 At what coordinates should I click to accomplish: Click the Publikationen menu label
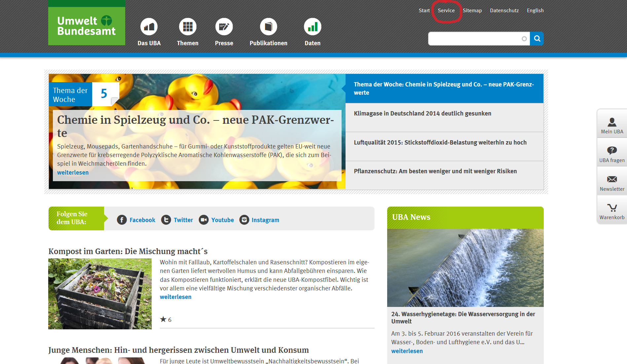[x=269, y=43]
